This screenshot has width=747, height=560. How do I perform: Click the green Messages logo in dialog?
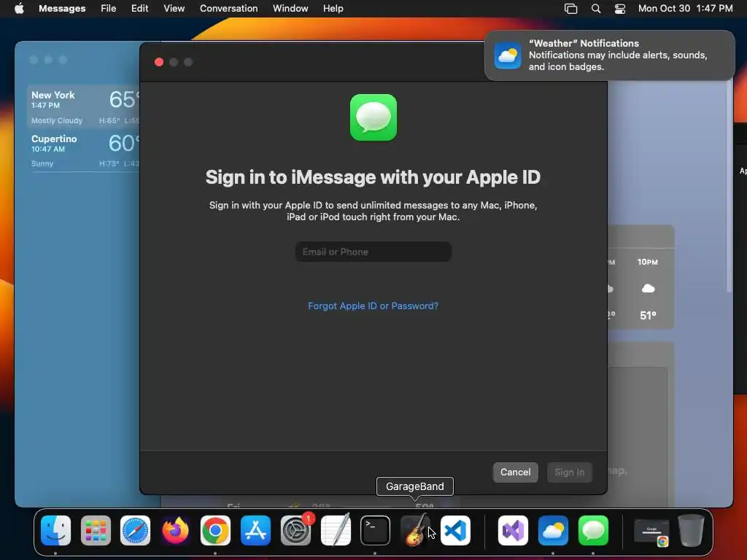point(373,117)
